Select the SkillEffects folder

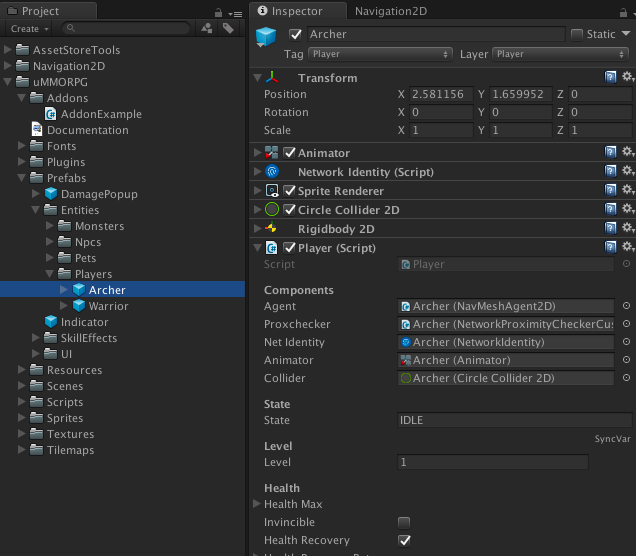(x=81, y=338)
